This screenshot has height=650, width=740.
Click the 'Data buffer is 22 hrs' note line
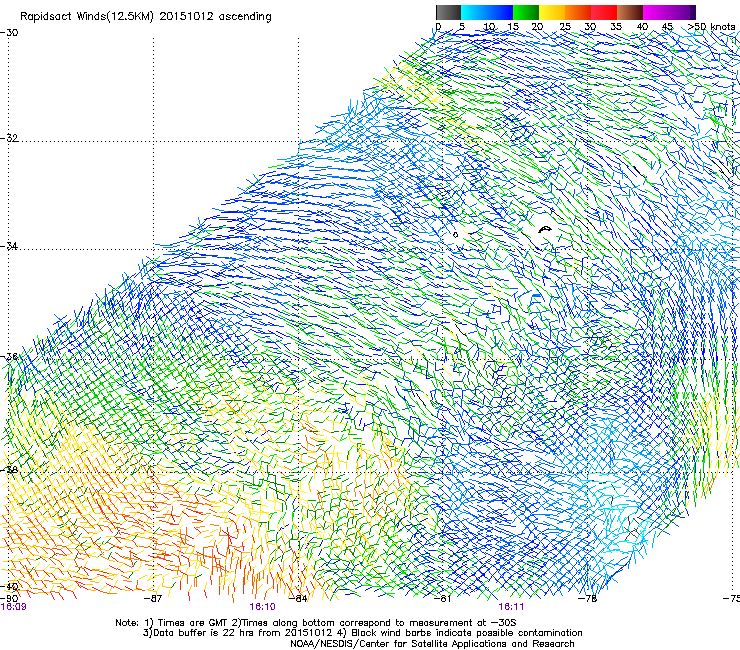pos(363,633)
